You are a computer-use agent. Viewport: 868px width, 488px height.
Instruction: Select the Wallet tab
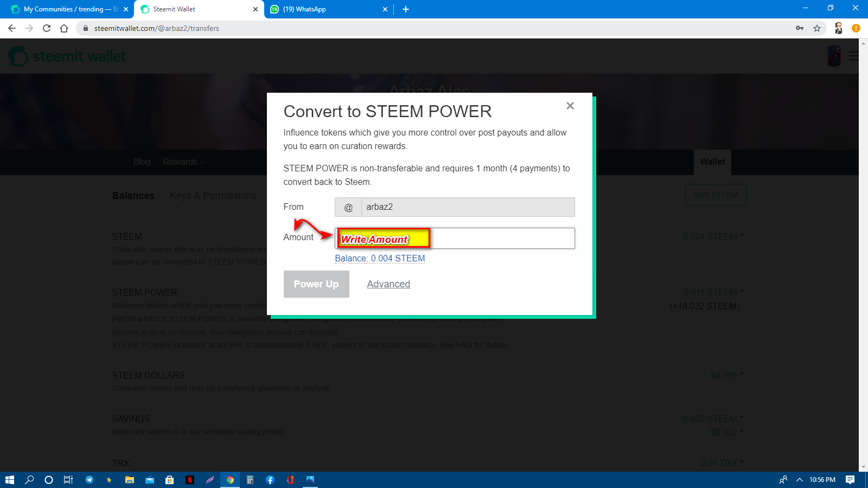pos(712,162)
